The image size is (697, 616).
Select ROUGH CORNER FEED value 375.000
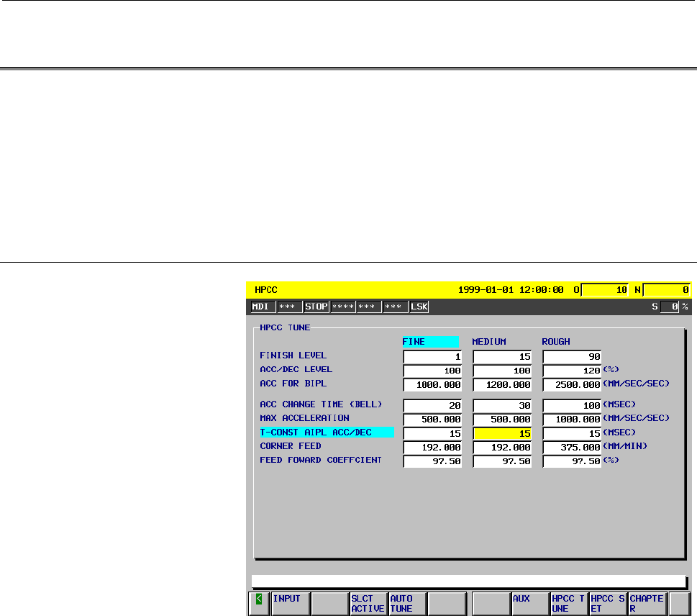[572, 448]
